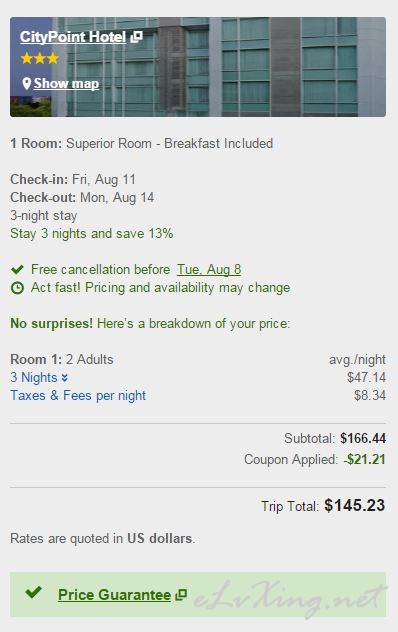Screen dimensions: 398x632
Task: Click the three-star rating icons
Action: click(40, 58)
